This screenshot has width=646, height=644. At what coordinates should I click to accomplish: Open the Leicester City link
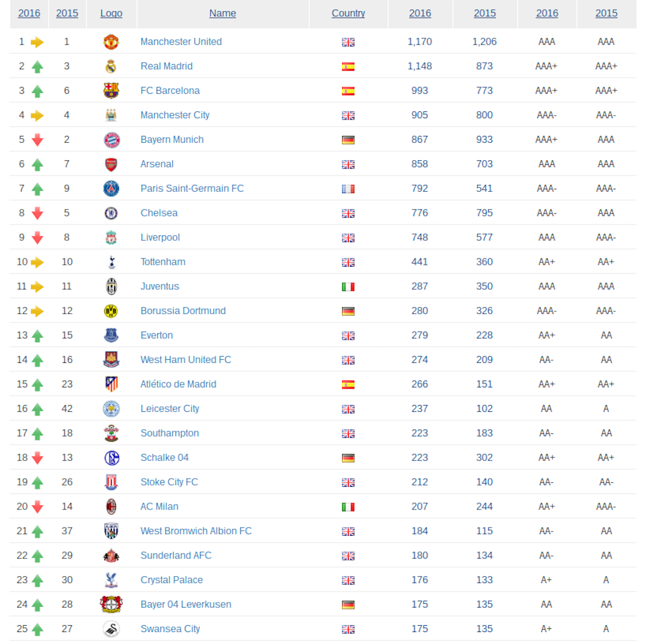170,409
